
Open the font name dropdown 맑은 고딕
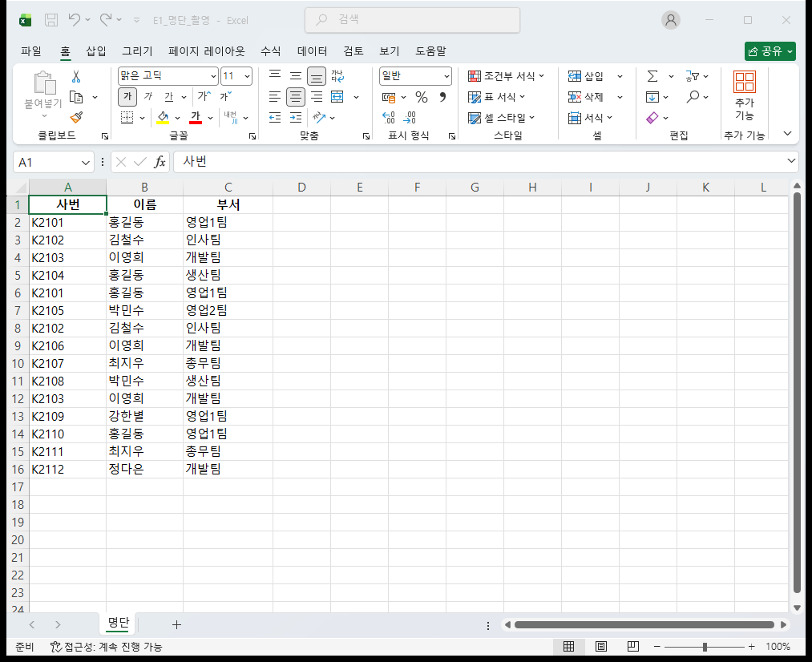coord(213,77)
